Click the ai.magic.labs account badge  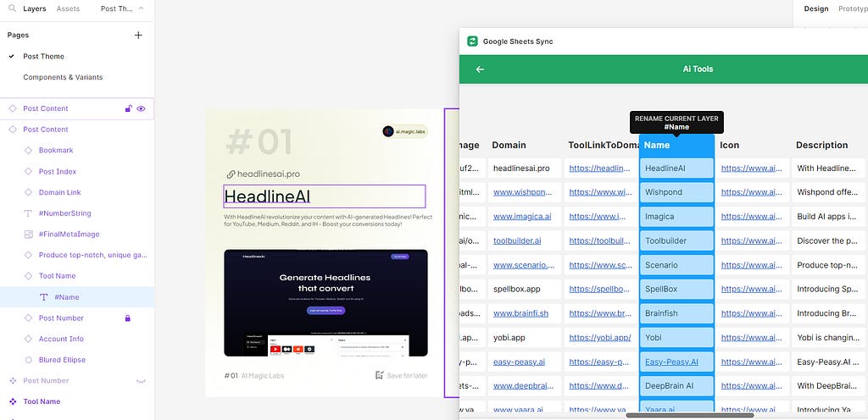click(404, 131)
